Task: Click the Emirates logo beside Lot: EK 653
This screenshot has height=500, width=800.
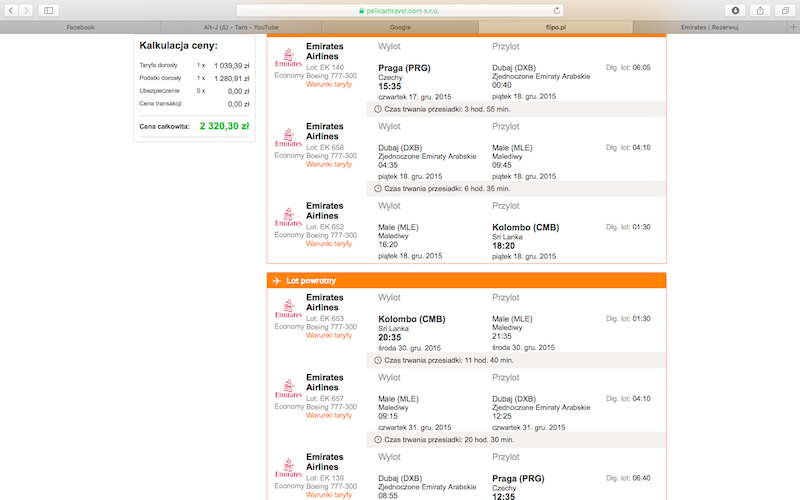Action: [288, 309]
